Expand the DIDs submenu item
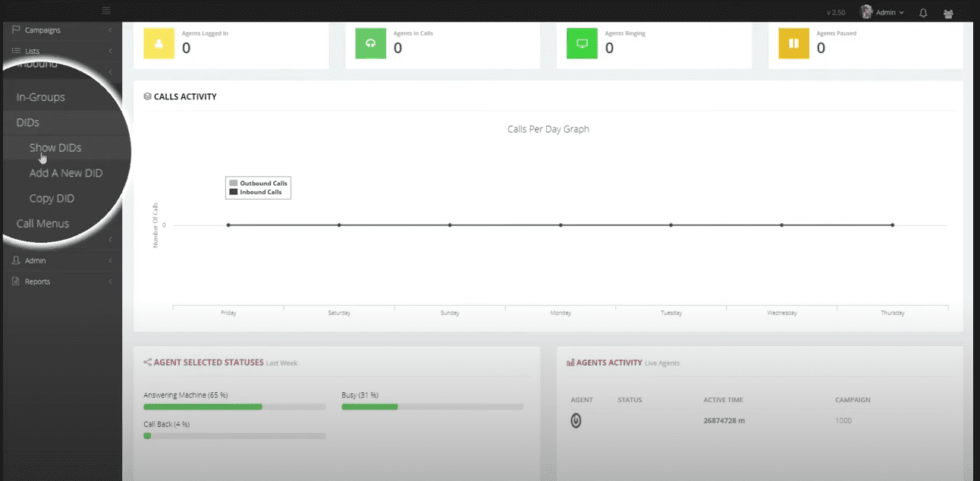This screenshot has height=481, width=980. pyautogui.click(x=28, y=122)
